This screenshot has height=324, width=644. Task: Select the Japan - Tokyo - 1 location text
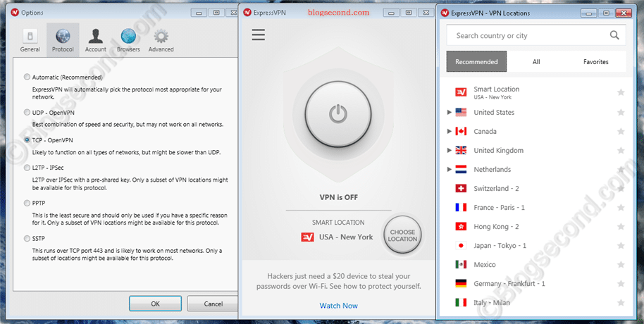(500, 246)
